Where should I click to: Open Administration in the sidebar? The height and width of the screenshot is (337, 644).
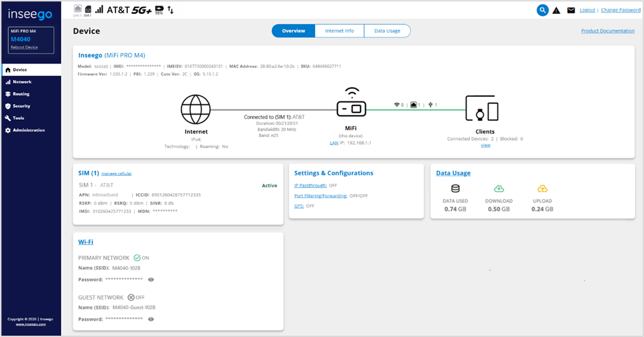tap(28, 130)
